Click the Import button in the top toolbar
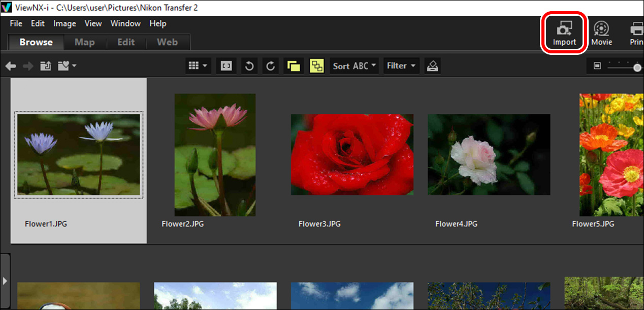 564,33
